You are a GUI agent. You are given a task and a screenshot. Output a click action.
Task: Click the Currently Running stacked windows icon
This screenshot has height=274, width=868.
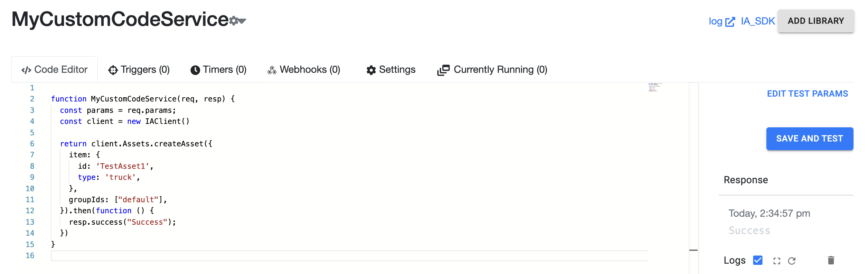pos(443,69)
